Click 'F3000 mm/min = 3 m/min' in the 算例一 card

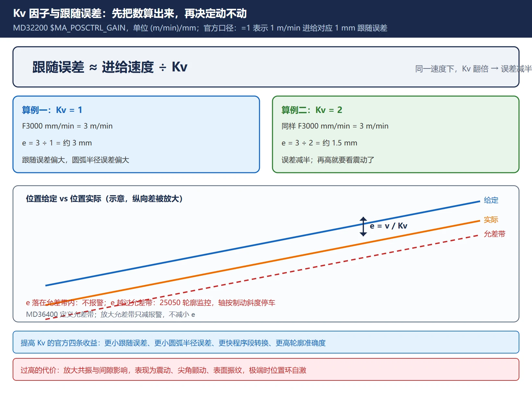point(67,126)
